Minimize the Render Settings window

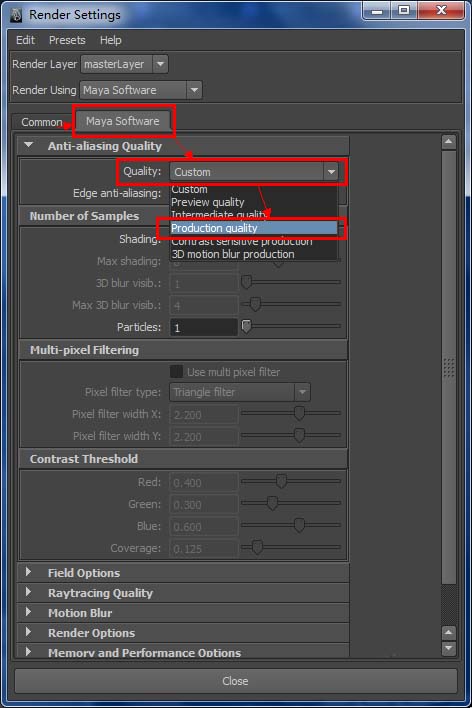(377, 10)
